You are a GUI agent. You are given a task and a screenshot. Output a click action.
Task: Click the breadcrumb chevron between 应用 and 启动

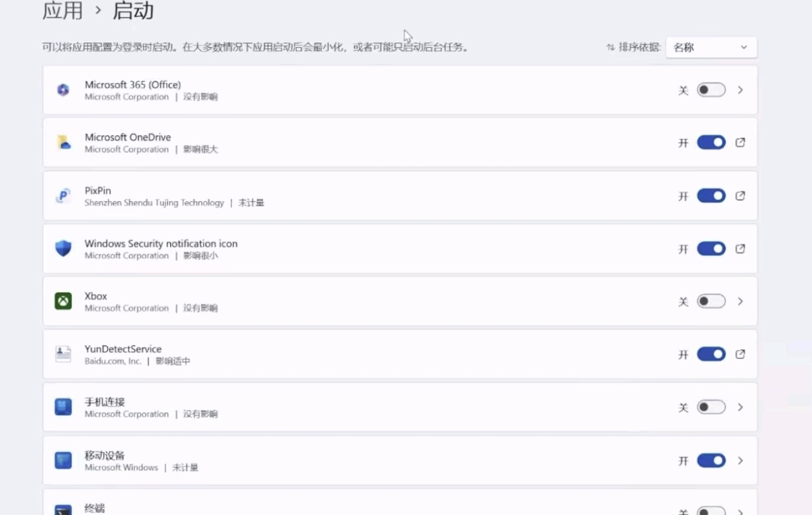click(x=98, y=11)
